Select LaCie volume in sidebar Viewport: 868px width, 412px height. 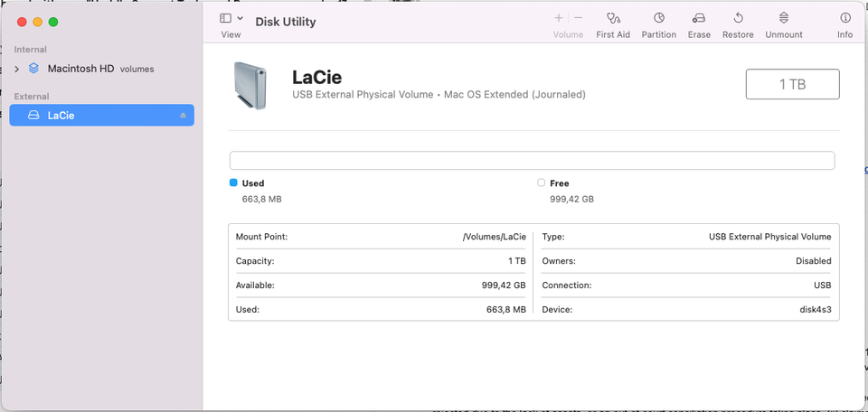61,116
